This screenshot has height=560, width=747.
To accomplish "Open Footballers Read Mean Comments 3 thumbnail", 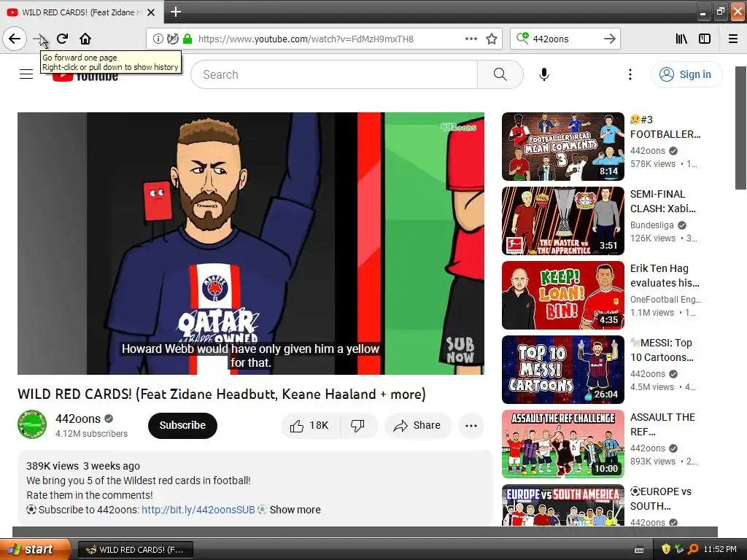I will coord(563,147).
